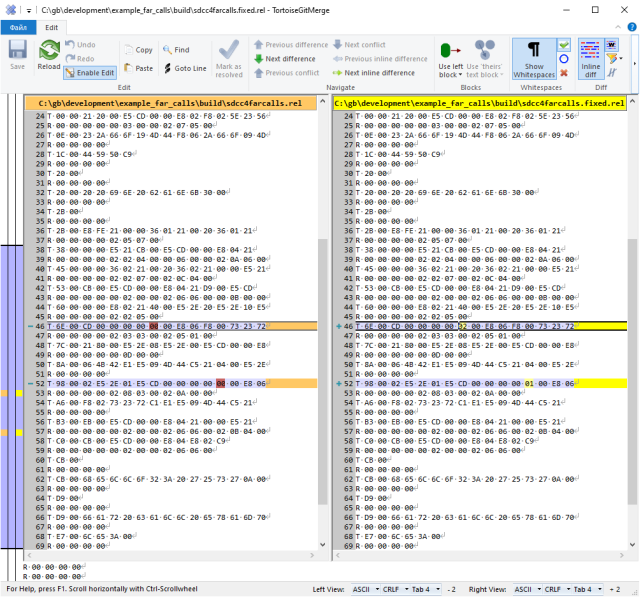640x597 pixels.
Task: Select added line 46 in the right pane
Action: point(491,326)
